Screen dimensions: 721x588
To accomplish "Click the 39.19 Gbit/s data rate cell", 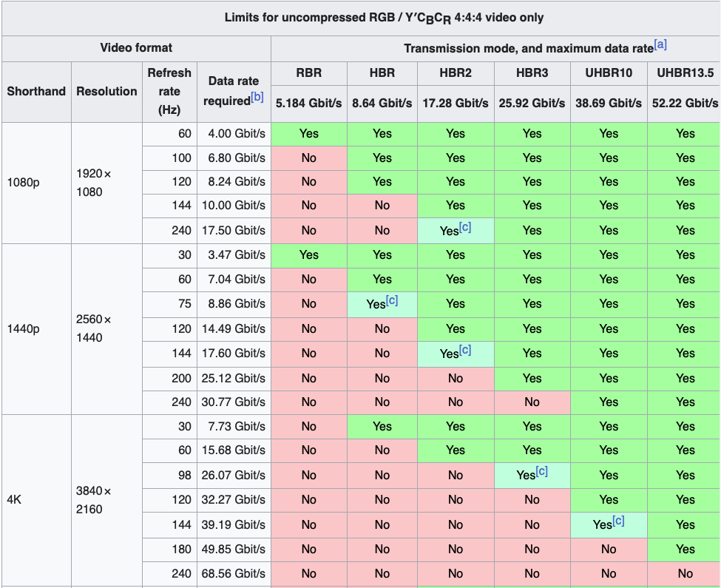I will (x=234, y=525).
